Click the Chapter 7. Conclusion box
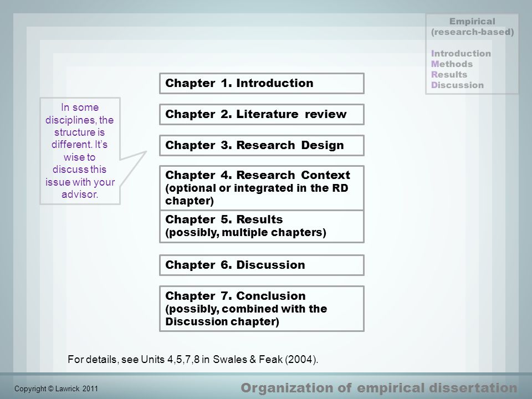The width and height of the screenshot is (532, 399). click(x=262, y=309)
